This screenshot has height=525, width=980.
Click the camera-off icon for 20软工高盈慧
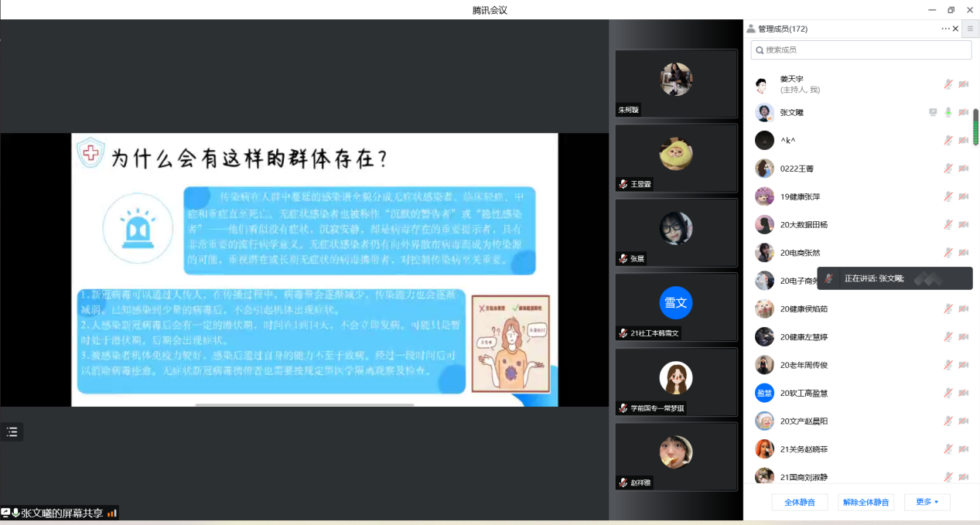click(x=964, y=393)
